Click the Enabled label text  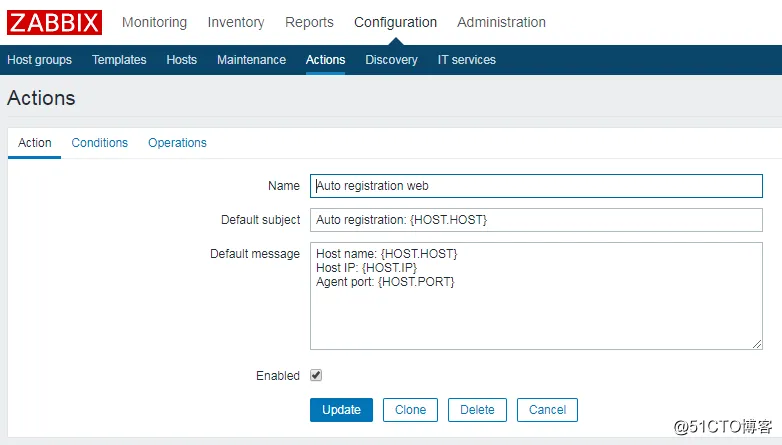click(x=278, y=376)
